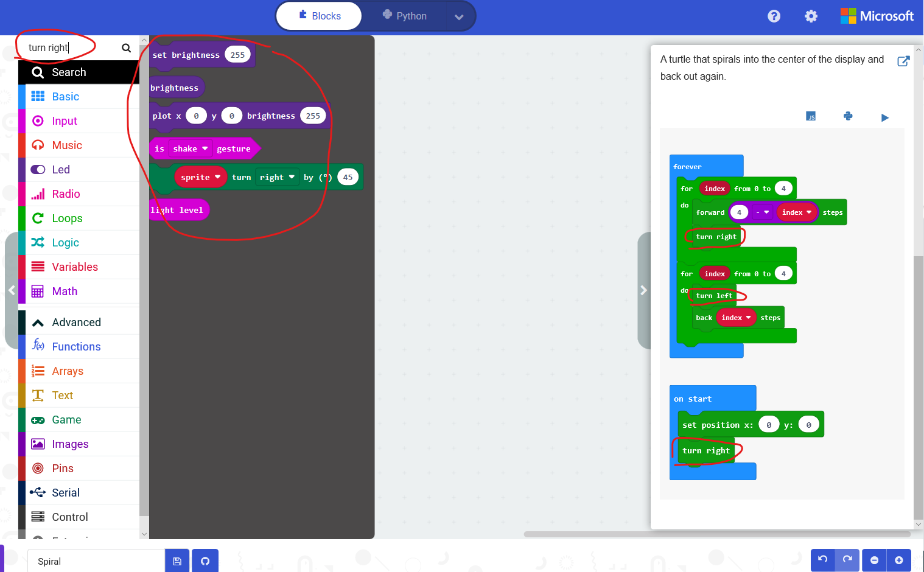Save the Spiral project with the disk icon
924x572 pixels.
pyautogui.click(x=177, y=560)
